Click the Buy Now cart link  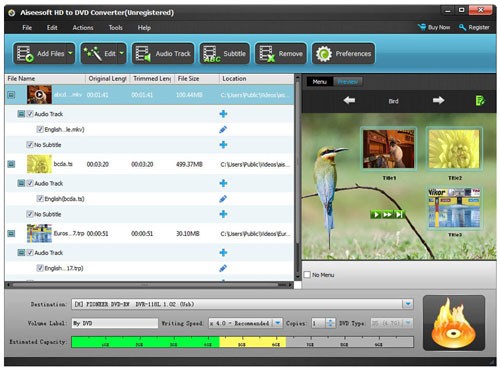(434, 27)
